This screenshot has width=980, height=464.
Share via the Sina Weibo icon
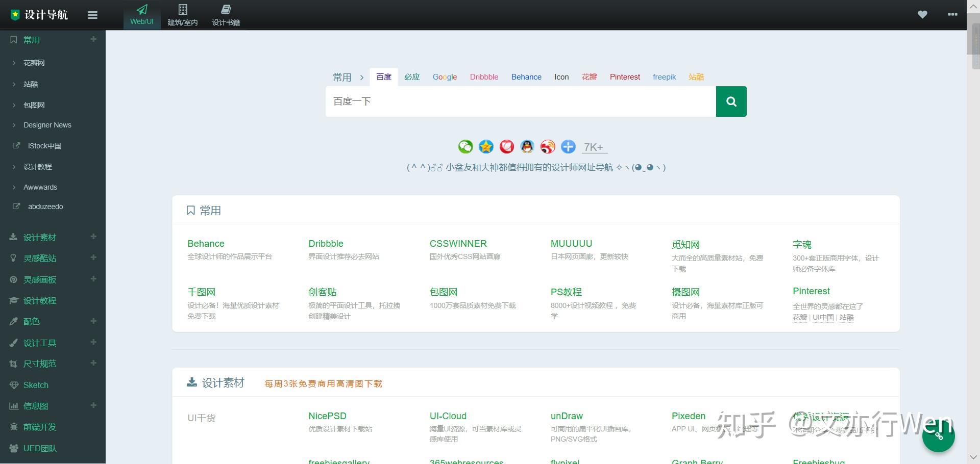coord(548,147)
